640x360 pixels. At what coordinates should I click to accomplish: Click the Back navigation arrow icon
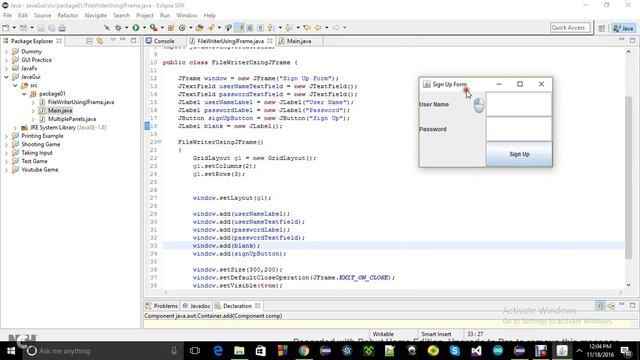pyautogui.click(x=318, y=27)
